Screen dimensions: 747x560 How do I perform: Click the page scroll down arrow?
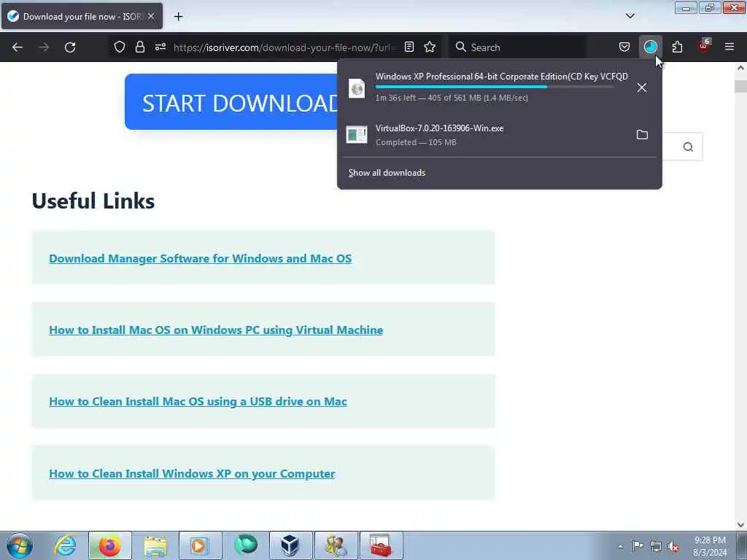click(x=741, y=525)
